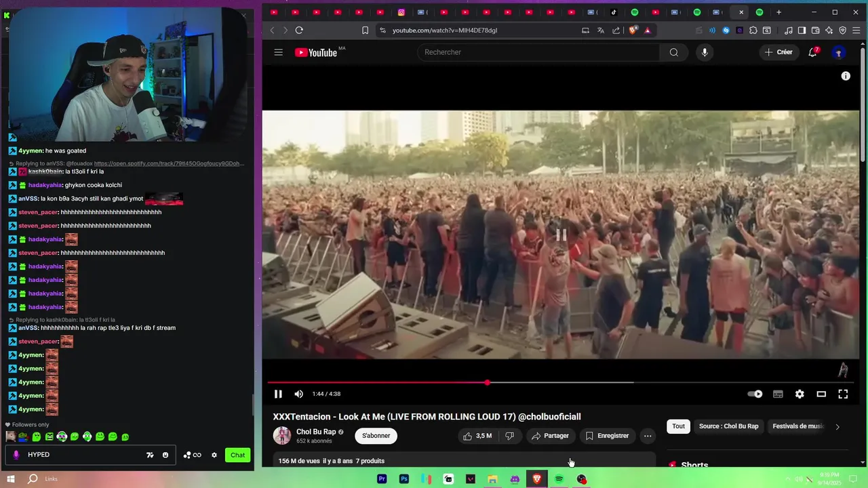The height and width of the screenshot is (488, 868).
Task: Click the Créer button
Action: (778, 52)
